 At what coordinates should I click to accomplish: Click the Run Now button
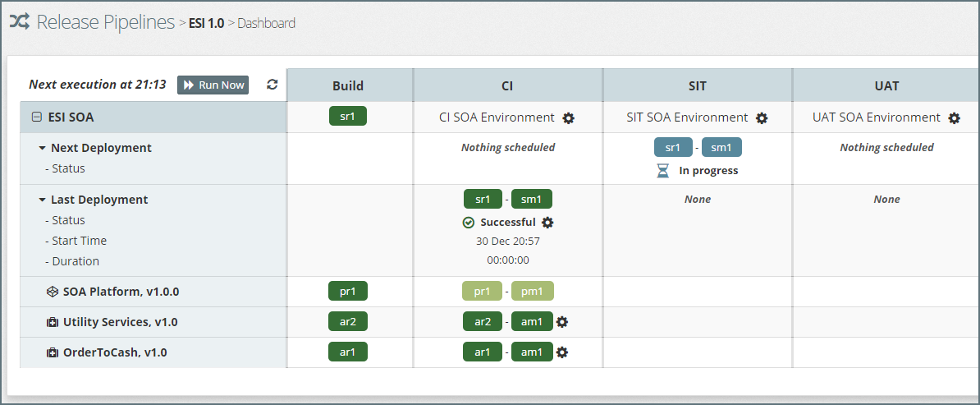[x=213, y=85]
